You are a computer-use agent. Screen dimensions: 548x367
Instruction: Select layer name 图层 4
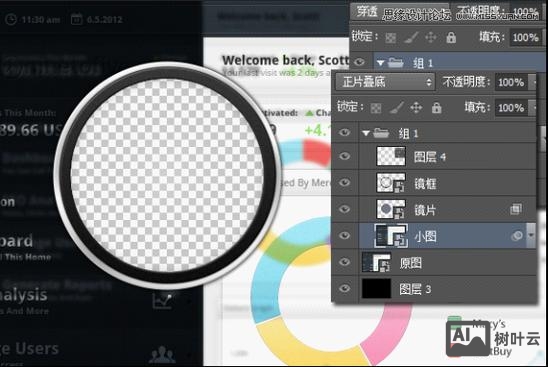pyautogui.click(x=430, y=157)
